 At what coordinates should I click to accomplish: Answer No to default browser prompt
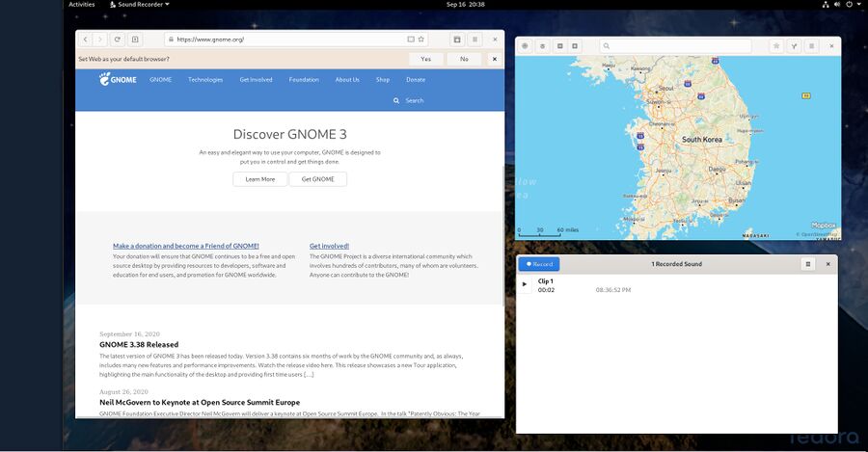coord(464,59)
